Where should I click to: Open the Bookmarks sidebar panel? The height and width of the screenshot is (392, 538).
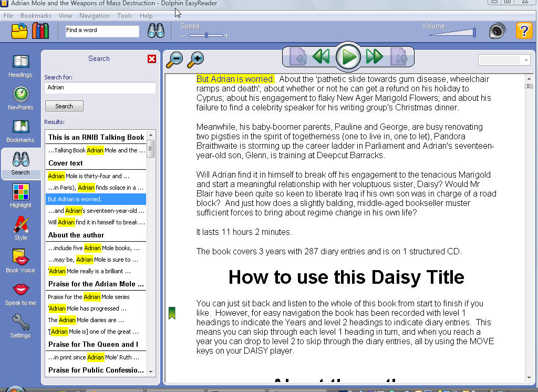[x=20, y=131]
